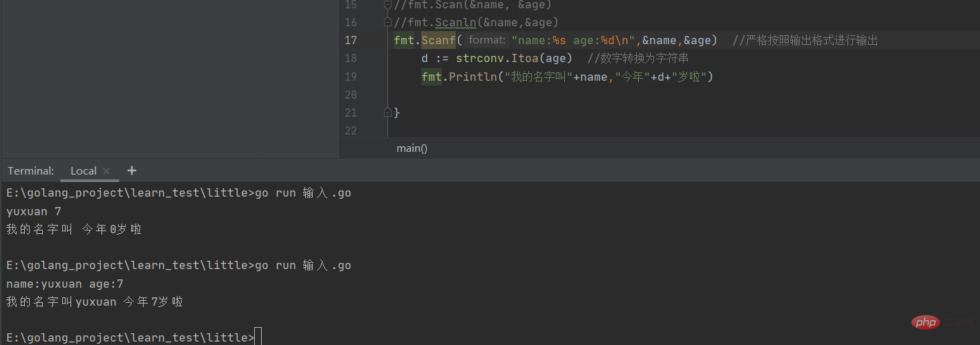Click line number 18 in the gutter
980x345 pixels.
coord(350,59)
